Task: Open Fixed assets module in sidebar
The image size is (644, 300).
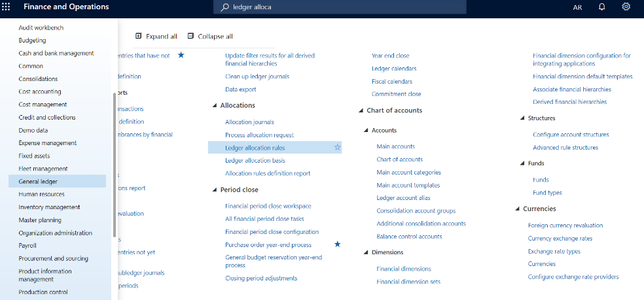Action: (x=34, y=156)
